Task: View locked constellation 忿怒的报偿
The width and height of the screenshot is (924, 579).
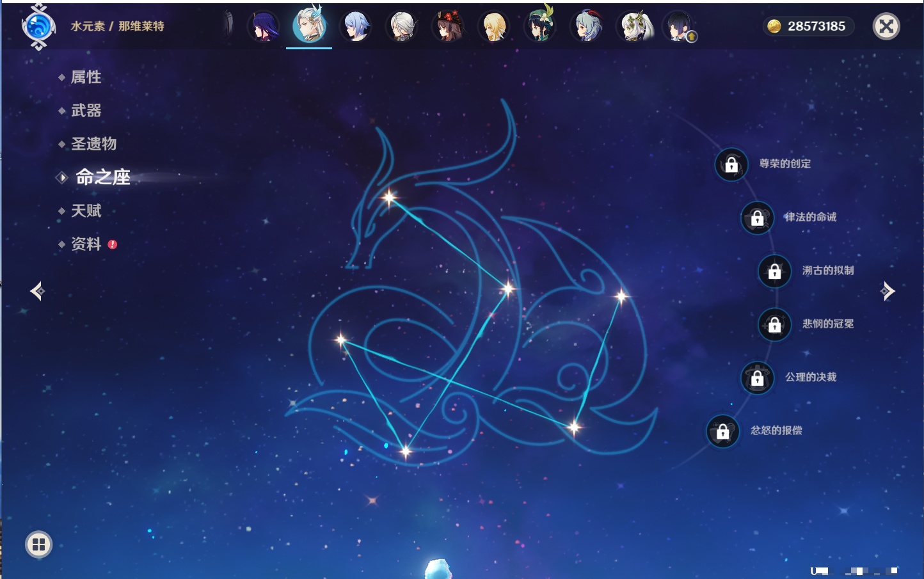Action: (x=722, y=431)
